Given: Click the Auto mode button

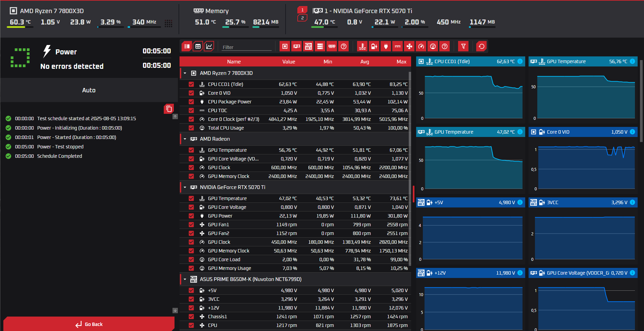Looking at the screenshot, I should click(89, 90).
